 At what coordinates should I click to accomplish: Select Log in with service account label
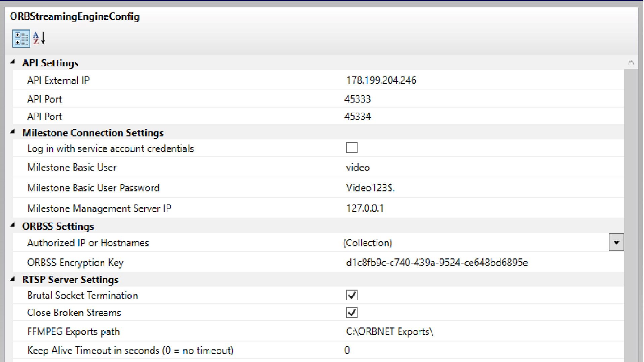110,148
